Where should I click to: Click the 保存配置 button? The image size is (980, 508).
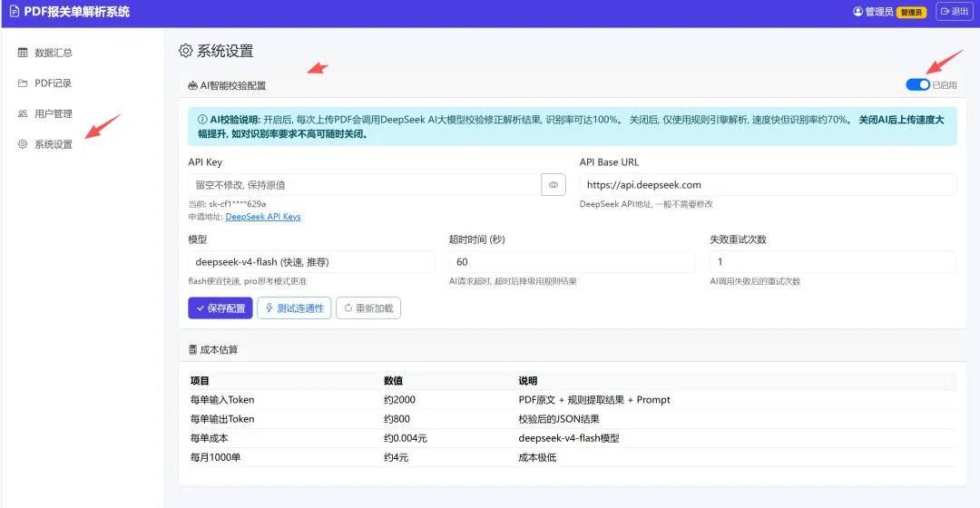click(x=220, y=308)
